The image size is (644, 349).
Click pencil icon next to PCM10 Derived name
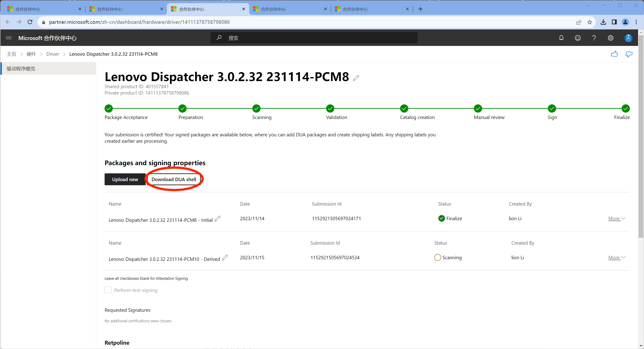225,257
